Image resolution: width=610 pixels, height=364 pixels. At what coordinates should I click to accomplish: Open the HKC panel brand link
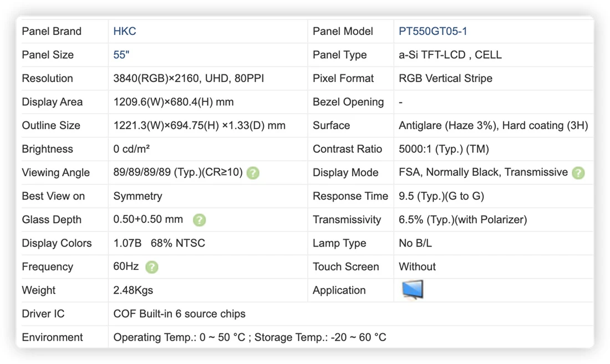124,31
